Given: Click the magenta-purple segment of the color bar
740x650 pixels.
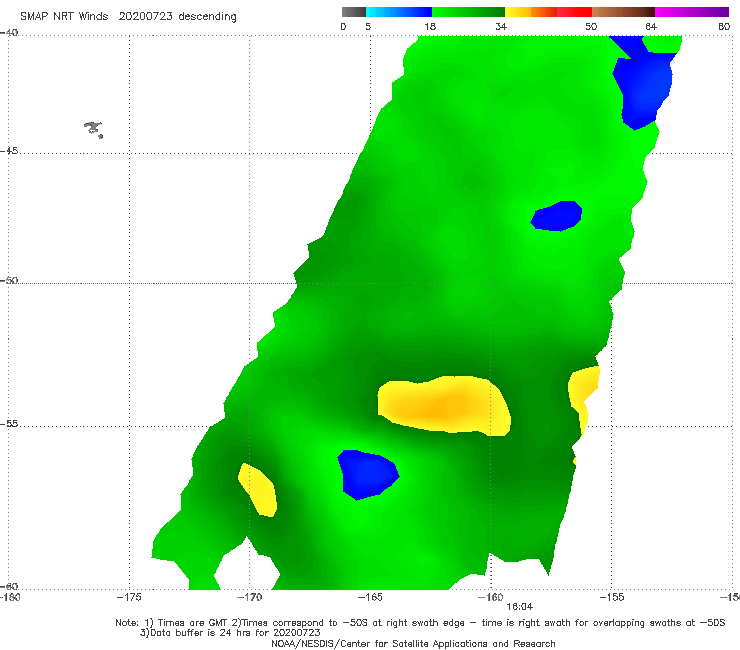Looking at the screenshot, I should [x=692, y=12].
